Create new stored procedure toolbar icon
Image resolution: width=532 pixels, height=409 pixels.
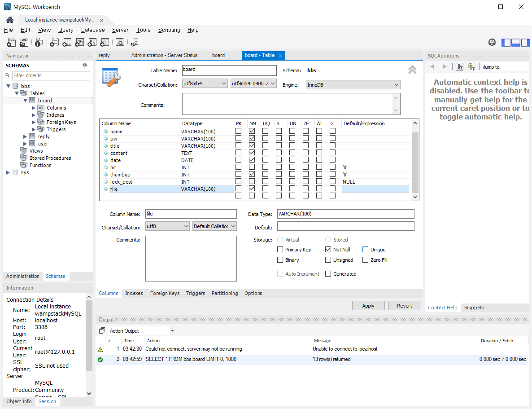point(92,42)
